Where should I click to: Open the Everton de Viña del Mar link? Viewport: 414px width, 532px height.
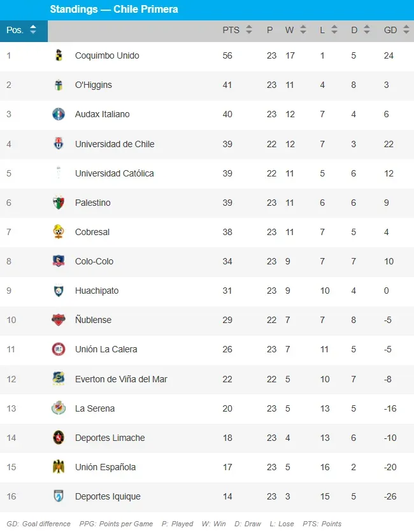pos(121,379)
